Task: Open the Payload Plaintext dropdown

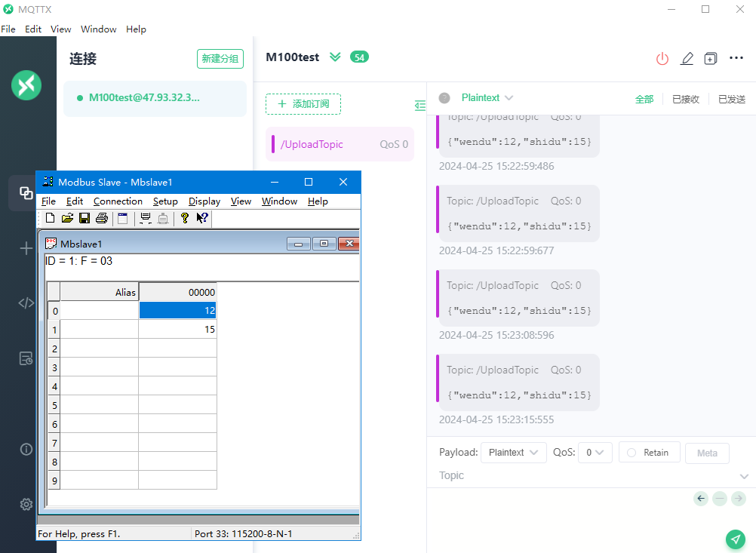Action: tap(514, 453)
